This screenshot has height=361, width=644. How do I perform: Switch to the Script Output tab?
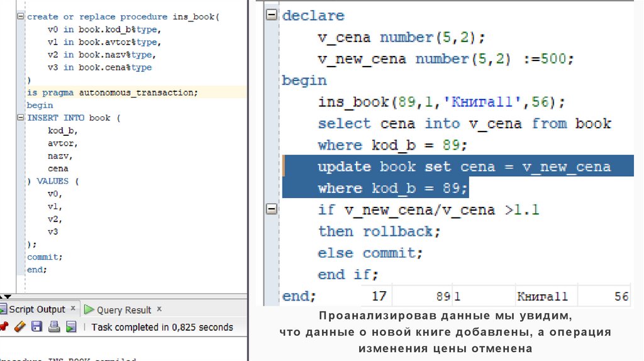(36, 309)
